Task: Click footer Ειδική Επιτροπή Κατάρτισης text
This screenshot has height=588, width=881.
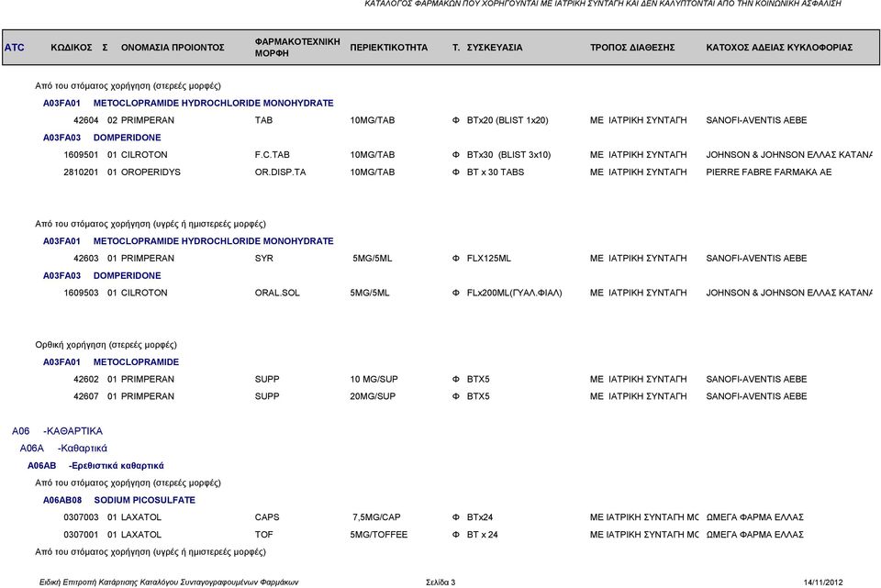Action: coord(169,582)
